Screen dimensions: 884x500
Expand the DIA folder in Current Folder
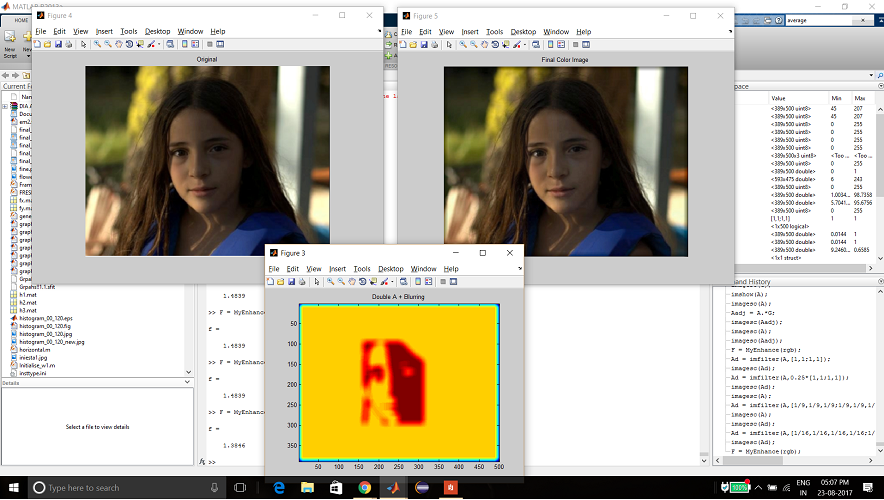click(x=5, y=106)
